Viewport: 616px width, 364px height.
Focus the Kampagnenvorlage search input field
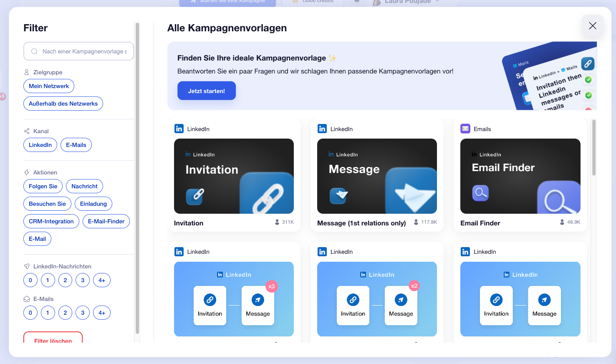pos(78,51)
